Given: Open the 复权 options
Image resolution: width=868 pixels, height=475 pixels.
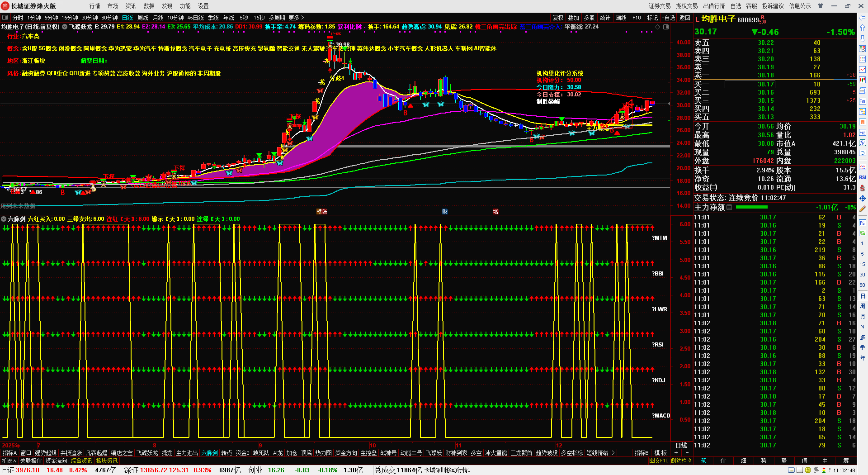Looking at the screenshot, I should [558, 18].
